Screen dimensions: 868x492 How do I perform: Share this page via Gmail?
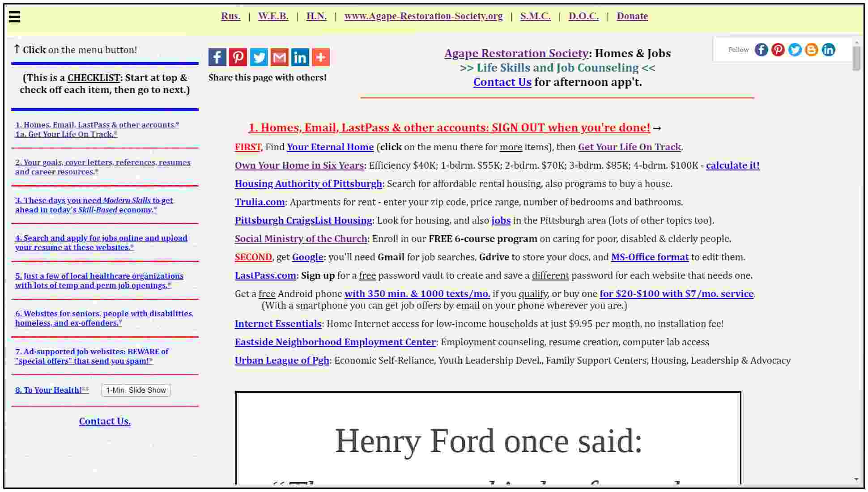(280, 57)
